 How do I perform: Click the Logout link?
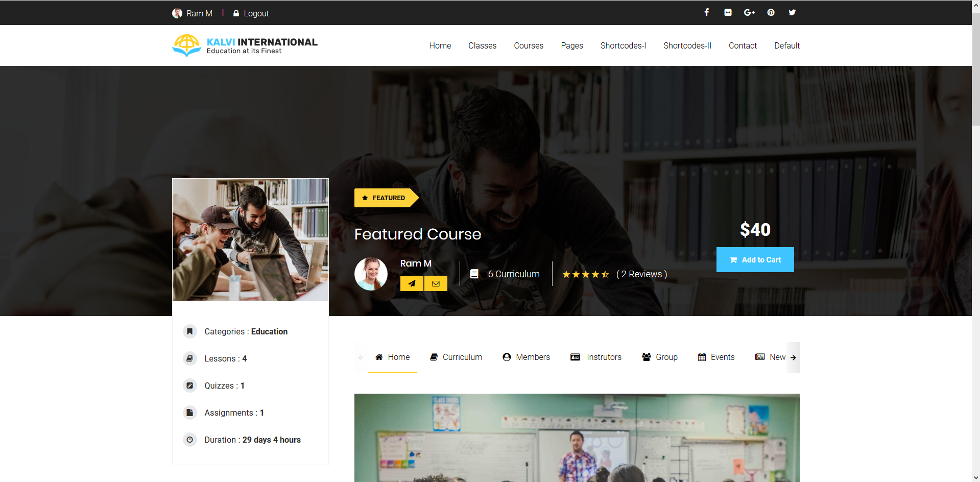pos(256,13)
